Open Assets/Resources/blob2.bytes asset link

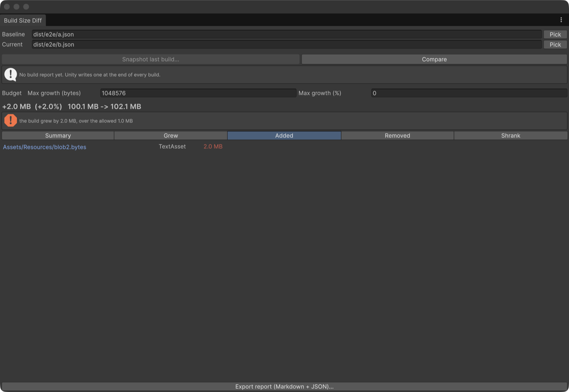[x=44, y=147]
